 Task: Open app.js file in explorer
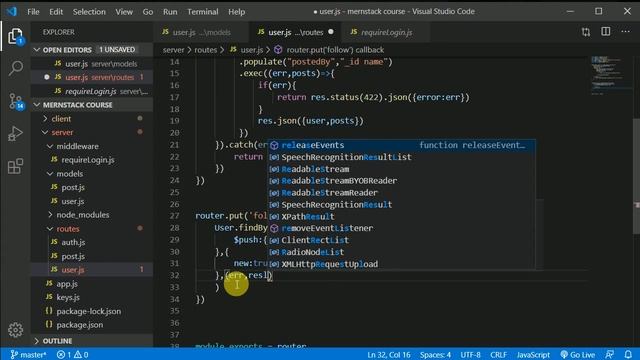point(92,284)
